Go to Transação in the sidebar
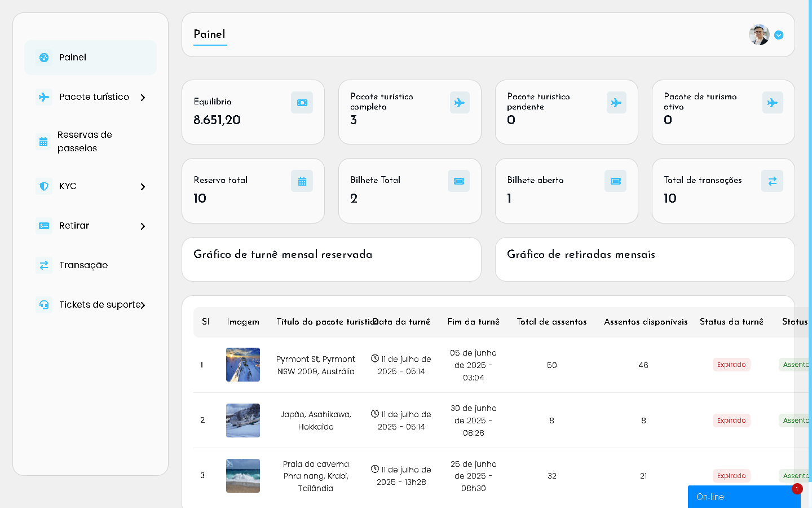812x508 pixels. (83, 265)
